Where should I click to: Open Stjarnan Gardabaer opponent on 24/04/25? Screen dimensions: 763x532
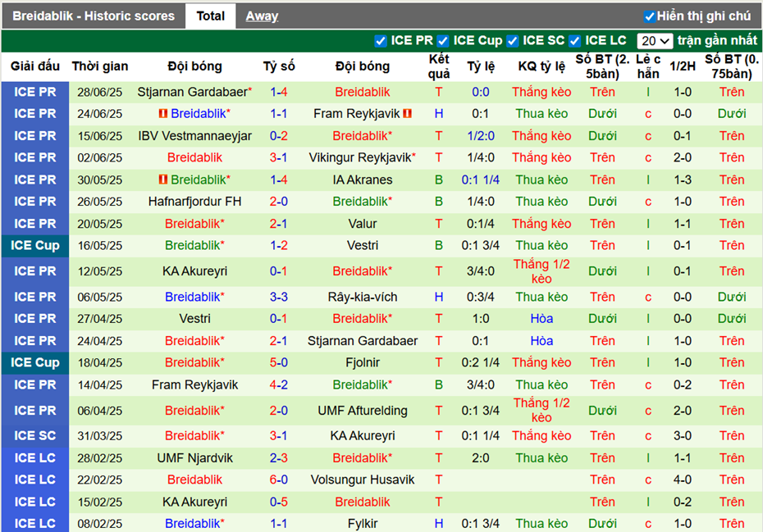363,341
